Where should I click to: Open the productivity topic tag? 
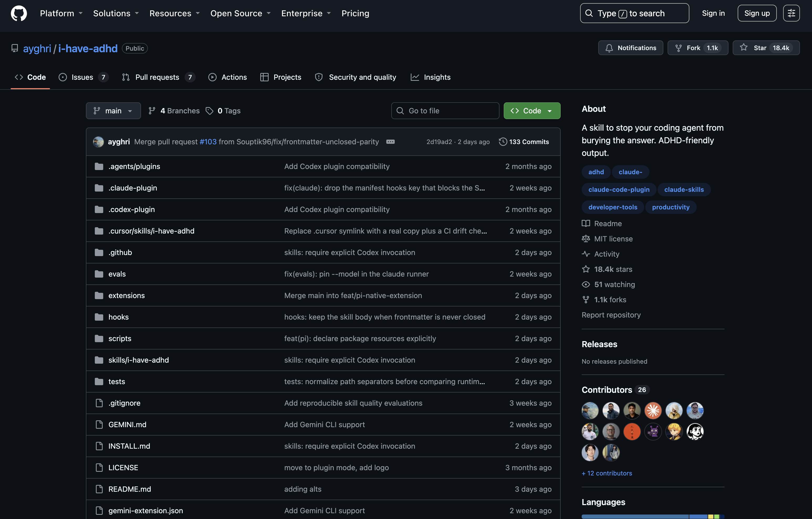(x=671, y=207)
